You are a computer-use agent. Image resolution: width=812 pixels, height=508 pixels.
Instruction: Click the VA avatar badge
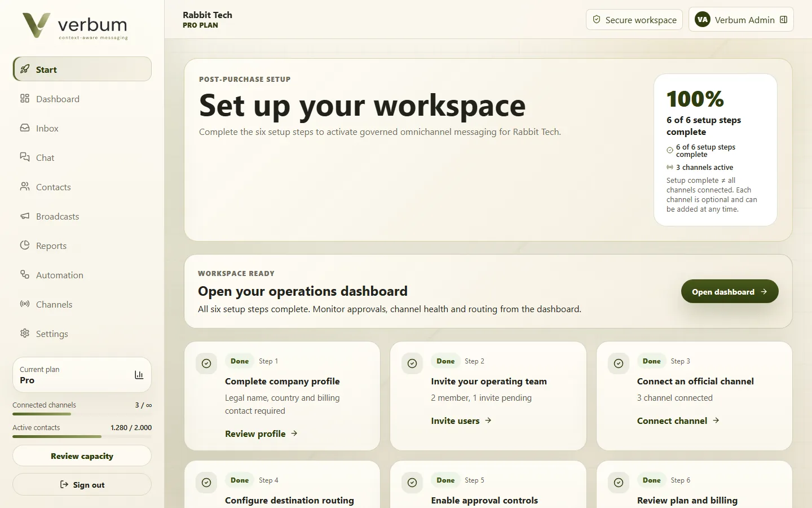click(703, 20)
